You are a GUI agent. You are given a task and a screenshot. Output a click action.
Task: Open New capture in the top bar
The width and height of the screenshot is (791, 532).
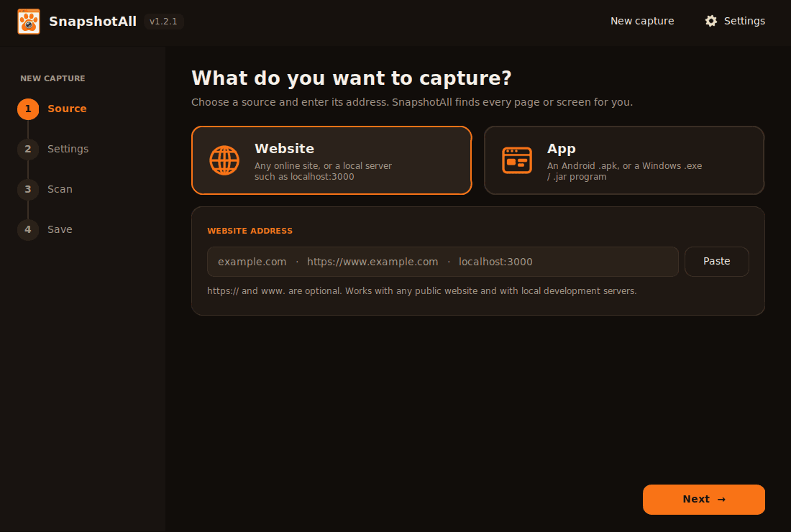pyautogui.click(x=642, y=21)
